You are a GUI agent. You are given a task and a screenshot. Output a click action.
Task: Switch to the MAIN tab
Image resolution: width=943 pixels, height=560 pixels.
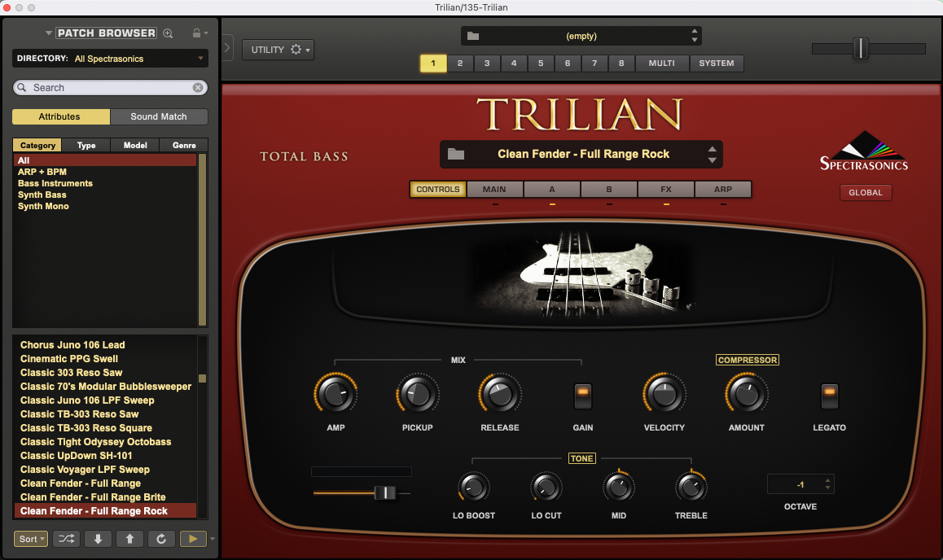coord(494,190)
